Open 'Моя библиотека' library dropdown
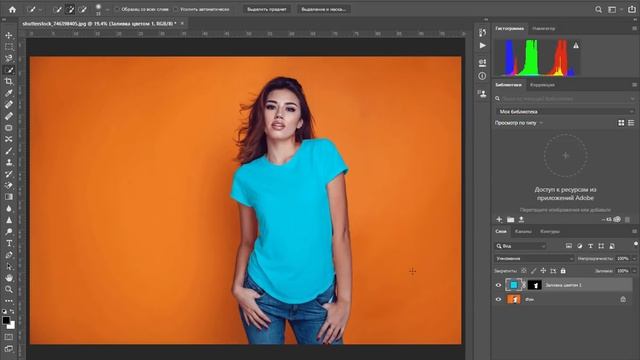 (565, 111)
